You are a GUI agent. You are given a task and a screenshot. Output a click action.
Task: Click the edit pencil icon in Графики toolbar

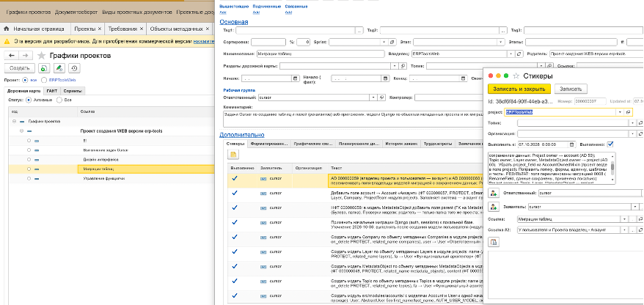click(x=59, y=68)
